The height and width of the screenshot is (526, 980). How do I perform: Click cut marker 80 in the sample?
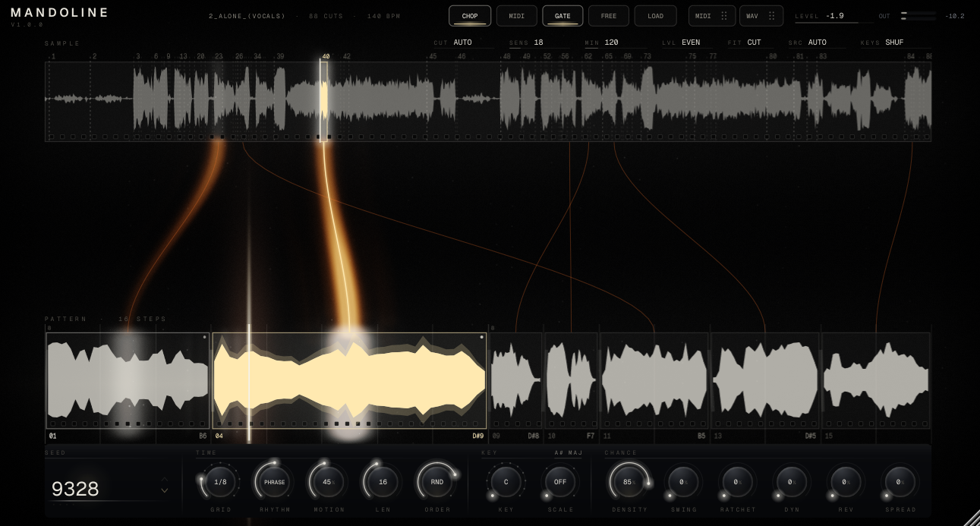(773, 57)
